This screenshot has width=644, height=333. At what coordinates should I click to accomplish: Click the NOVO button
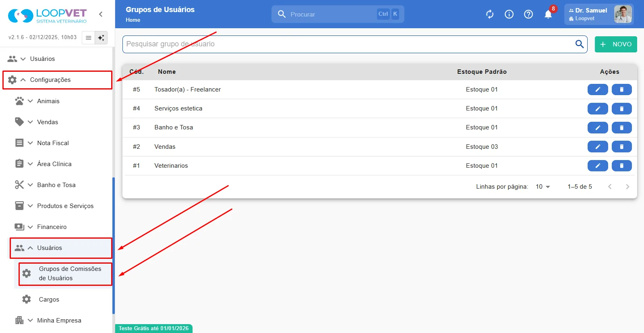616,44
